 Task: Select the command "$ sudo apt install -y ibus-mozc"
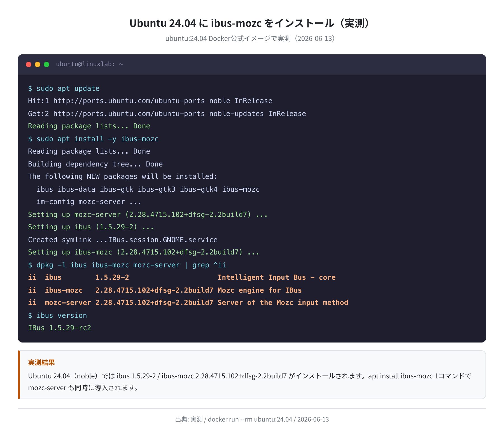coord(93,139)
